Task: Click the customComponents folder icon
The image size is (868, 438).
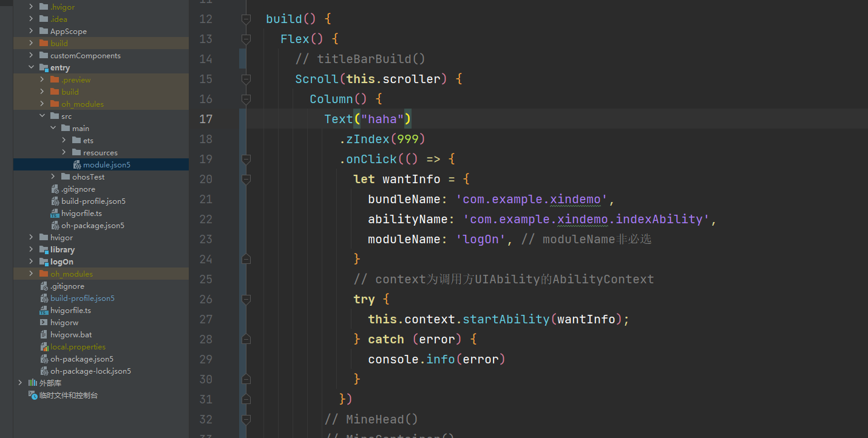Action: pos(44,56)
